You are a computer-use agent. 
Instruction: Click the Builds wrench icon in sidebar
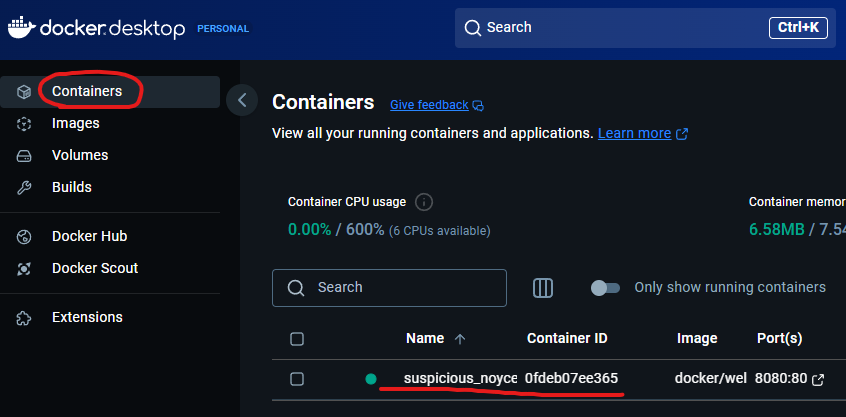tap(24, 188)
